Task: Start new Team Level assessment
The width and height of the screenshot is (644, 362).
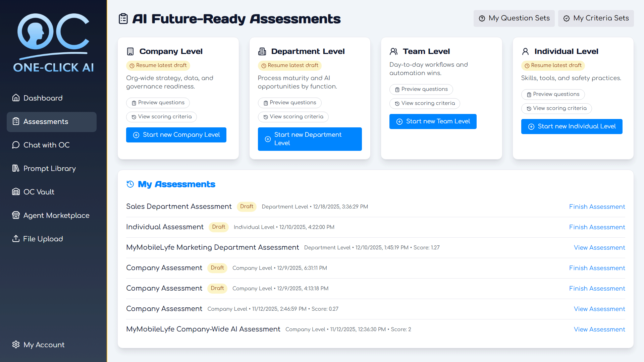Action: tap(433, 121)
